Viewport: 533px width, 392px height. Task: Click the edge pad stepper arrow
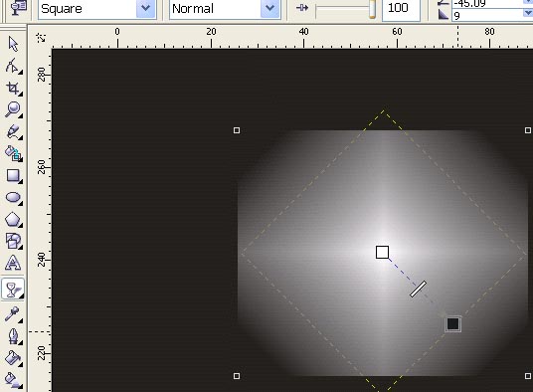coord(528,13)
